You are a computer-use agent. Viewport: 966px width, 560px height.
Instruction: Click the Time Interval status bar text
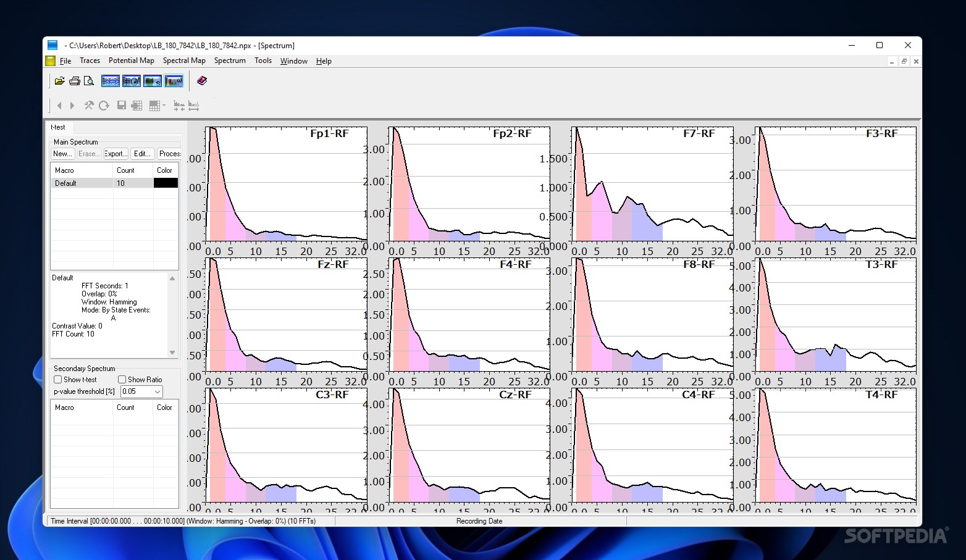pos(183,521)
